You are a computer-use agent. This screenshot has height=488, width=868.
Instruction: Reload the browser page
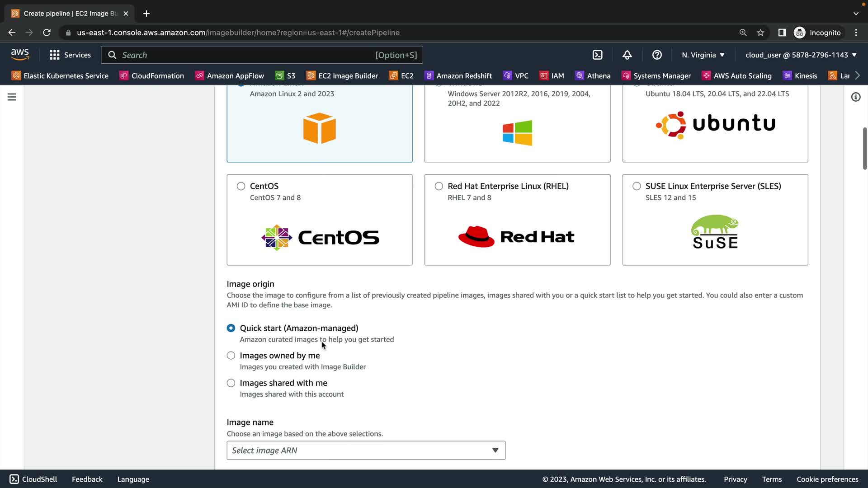pyautogui.click(x=47, y=33)
